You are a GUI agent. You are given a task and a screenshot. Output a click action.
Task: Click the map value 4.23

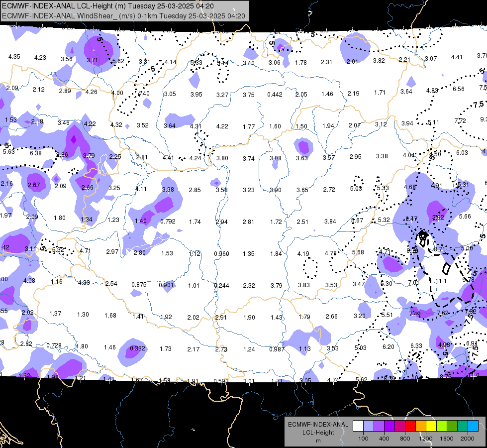coord(40,58)
